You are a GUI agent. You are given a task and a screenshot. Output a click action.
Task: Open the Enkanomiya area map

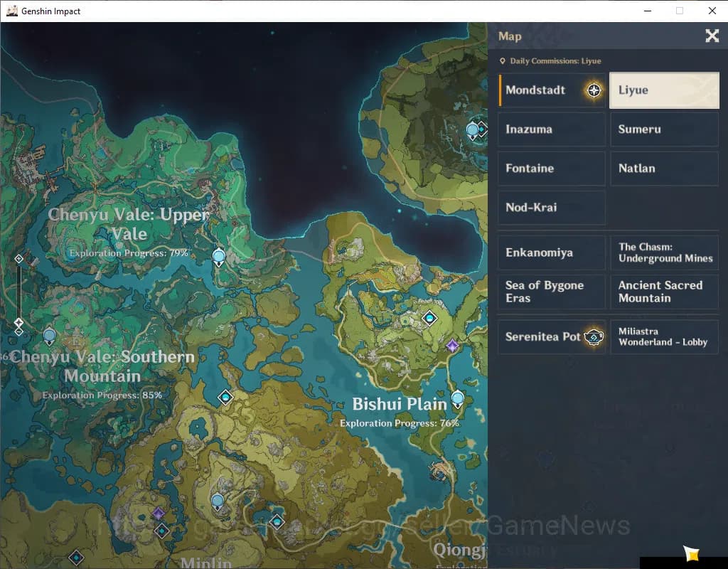(552, 252)
